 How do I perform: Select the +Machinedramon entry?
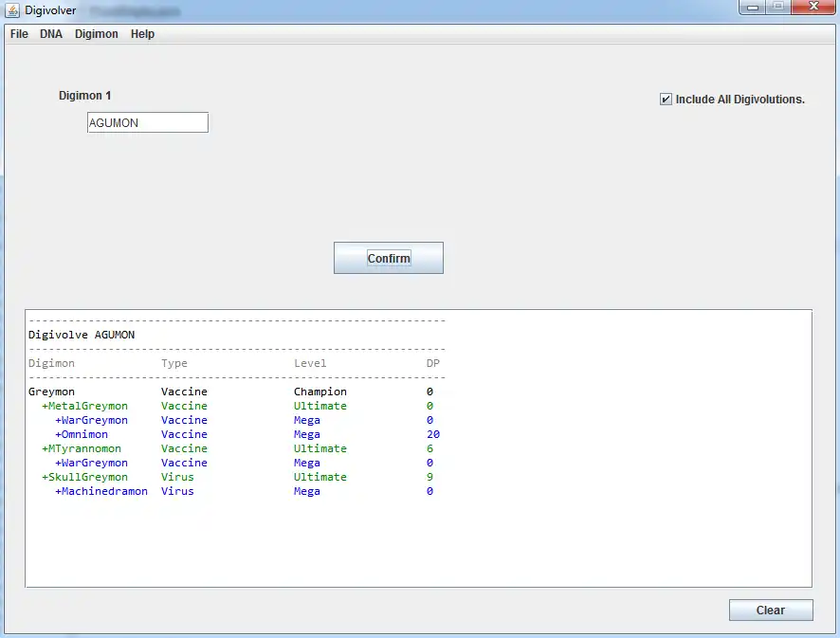(101, 491)
